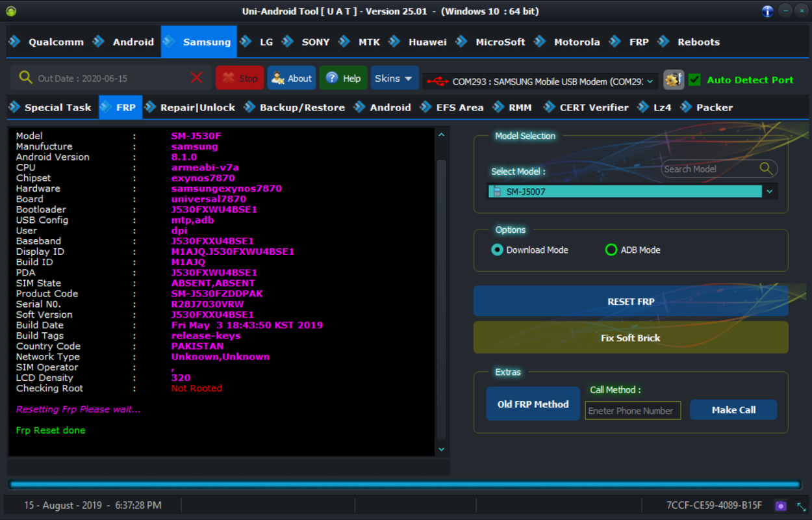Click the About button
The width and height of the screenshot is (812, 520).
[x=292, y=78]
